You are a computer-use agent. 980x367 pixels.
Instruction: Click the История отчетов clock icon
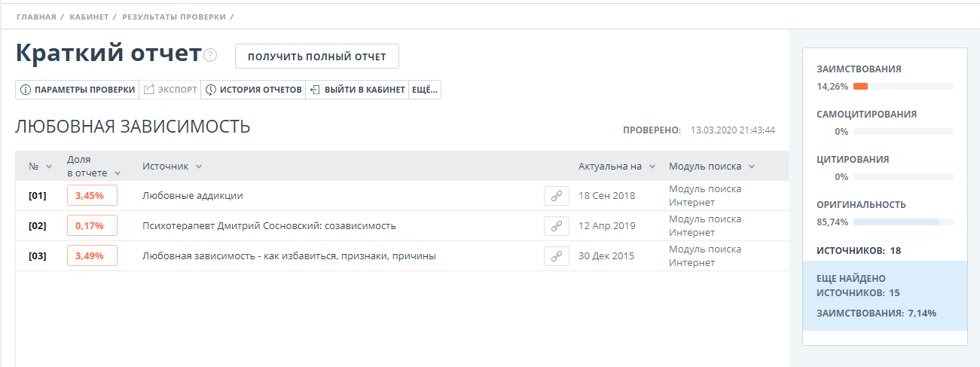tap(211, 90)
